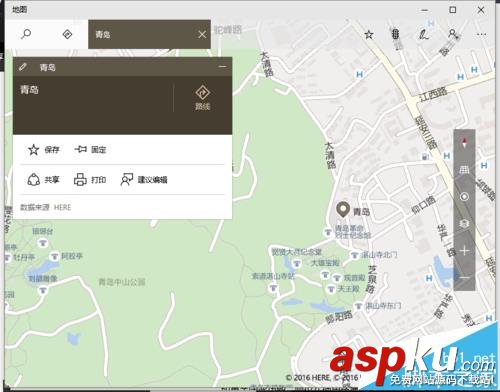This screenshot has width=500, height=392.
Task: Click the 大雄宝殿 map label
Action: coord(325,263)
